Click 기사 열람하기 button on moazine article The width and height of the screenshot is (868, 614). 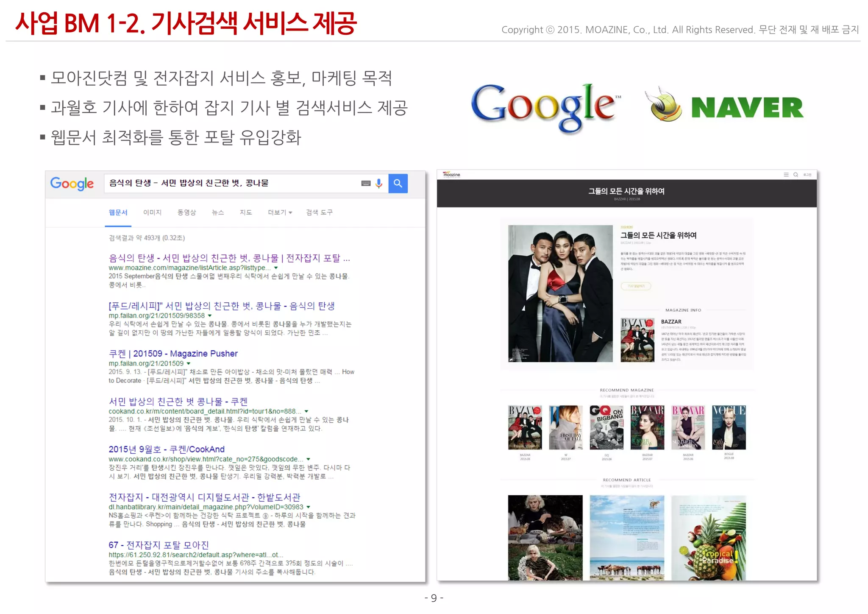point(636,286)
